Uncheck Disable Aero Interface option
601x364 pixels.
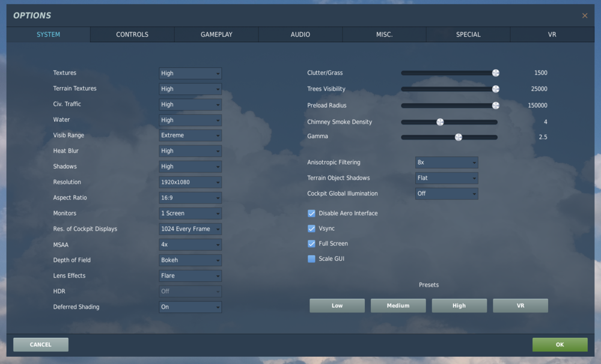pyautogui.click(x=311, y=213)
